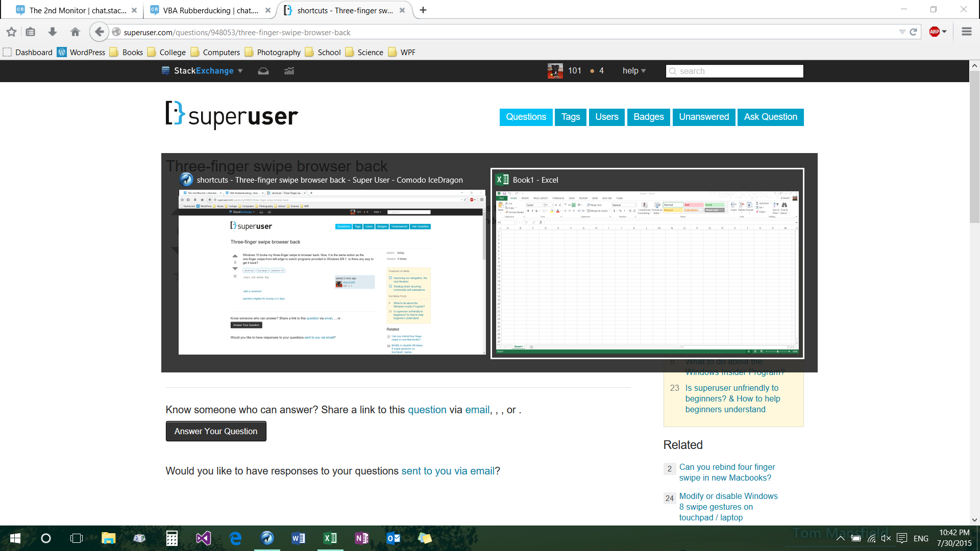The image size is (980, 551).
Task: Open the WPF bookmarks folder
Action: tap(402, 52)
